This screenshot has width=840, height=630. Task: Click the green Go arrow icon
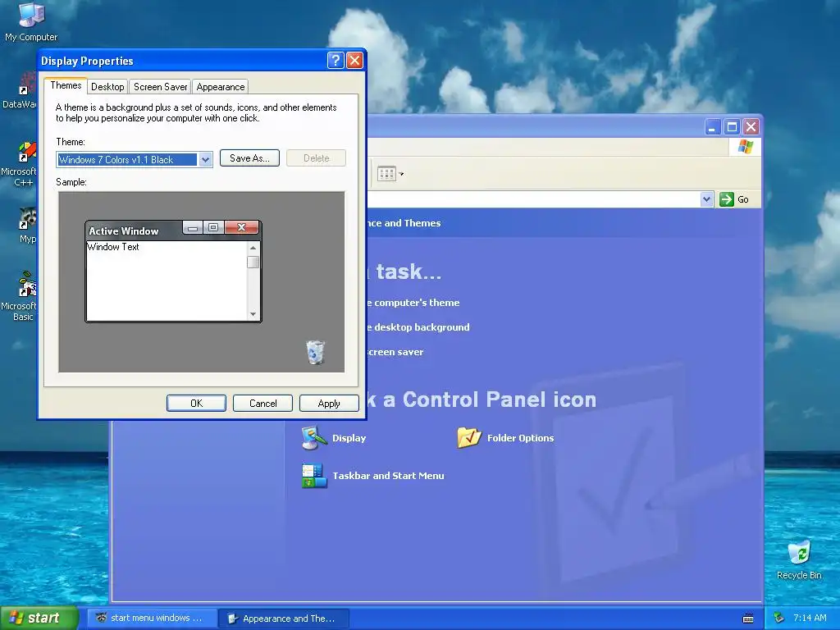[x=727, y=199]
